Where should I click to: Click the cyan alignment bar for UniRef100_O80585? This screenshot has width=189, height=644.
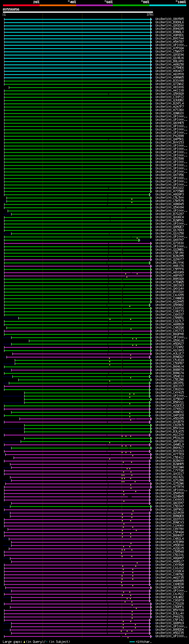[x=77, y=19]
